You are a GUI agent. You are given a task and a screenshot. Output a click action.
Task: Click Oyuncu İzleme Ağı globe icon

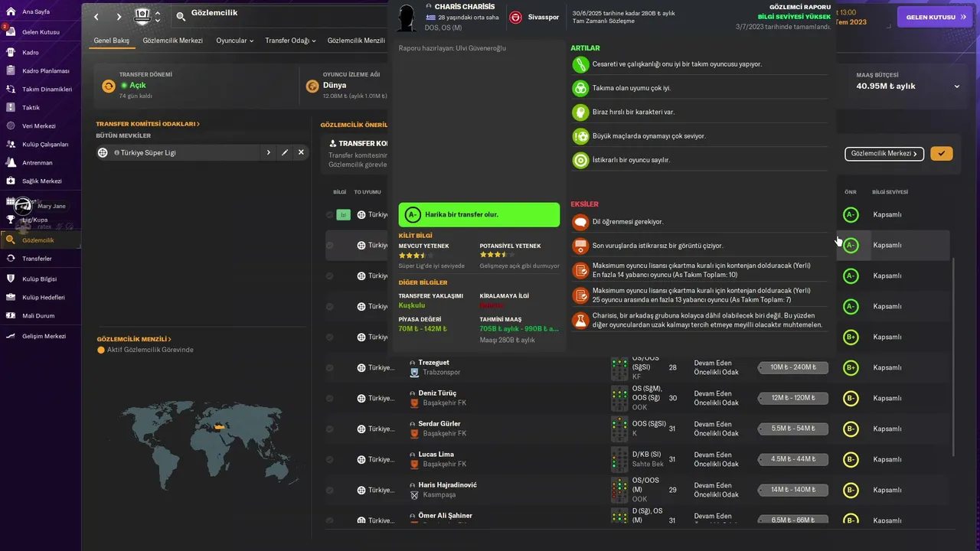[x=312, y=86]
